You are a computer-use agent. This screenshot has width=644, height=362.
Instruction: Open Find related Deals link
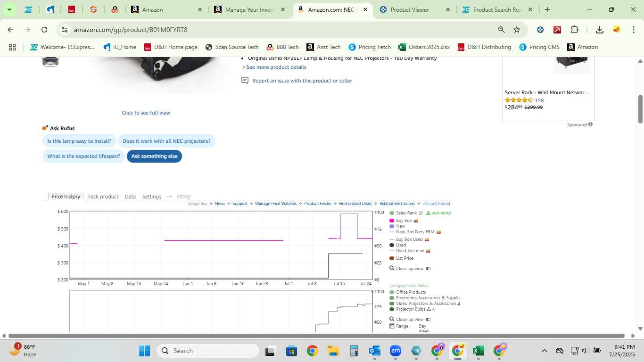tap(355, 204)
